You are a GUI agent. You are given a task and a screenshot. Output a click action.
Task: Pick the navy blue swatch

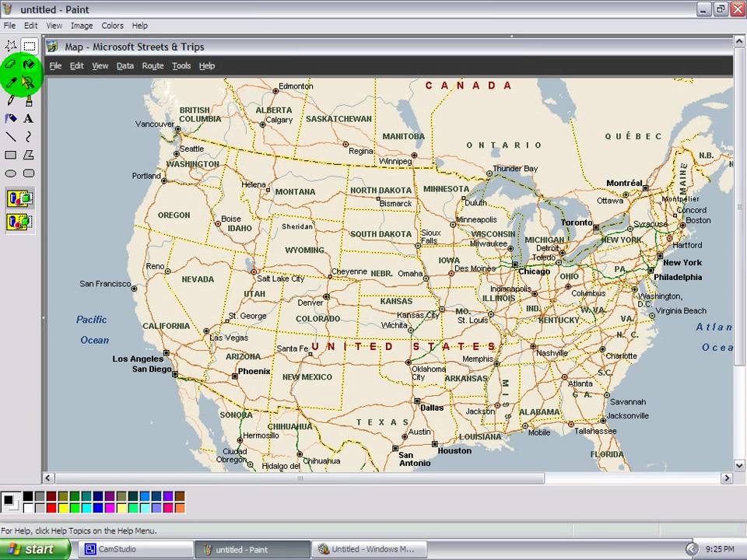[98, 496]
